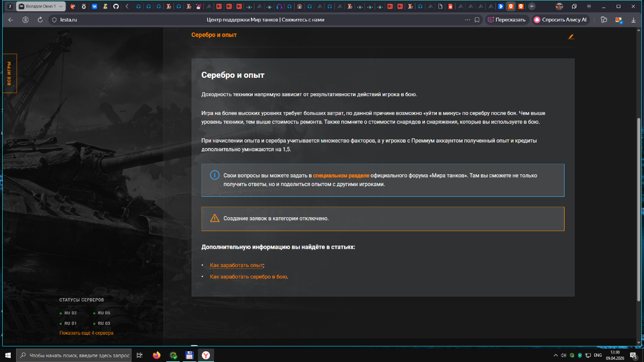Click the orange pencil edit icon

[570, 36]
